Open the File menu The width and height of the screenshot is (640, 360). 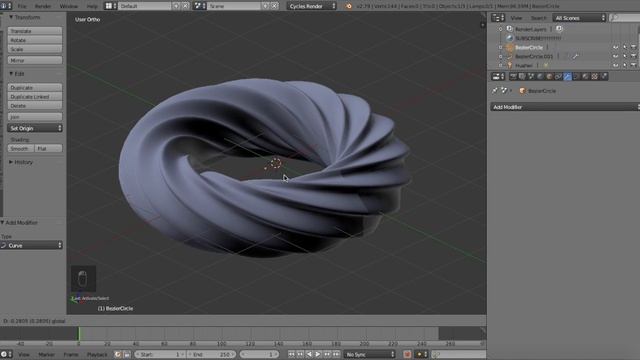click(x=22, y=6)
